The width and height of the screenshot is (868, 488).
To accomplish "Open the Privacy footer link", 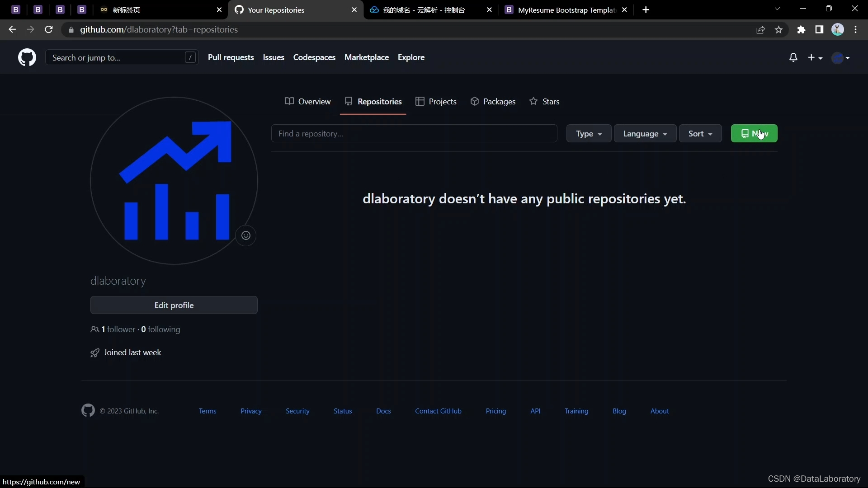I will tap(251, 411).
